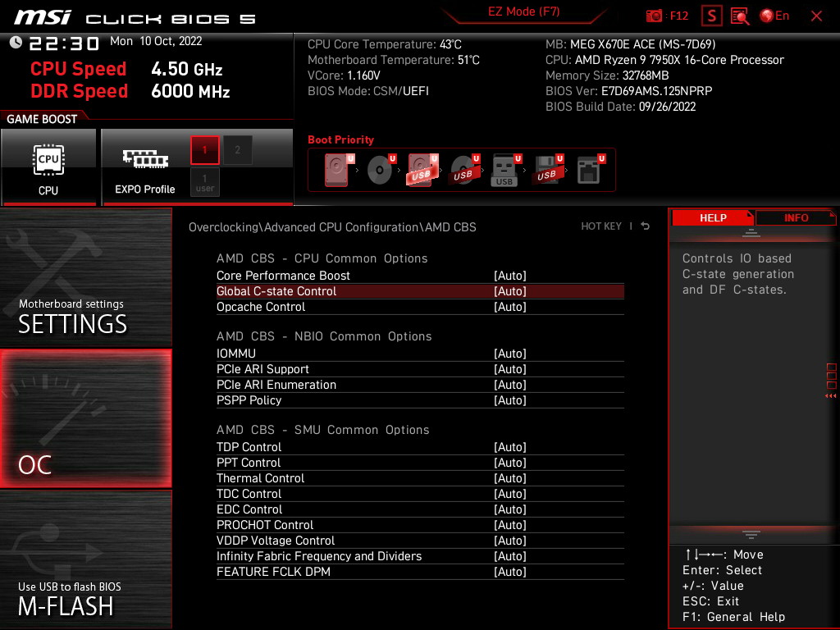This screenshot has width=840, height=630.
Task: Select Infinity Fabric Frequency and Dividers row
Action: (420, 556)
